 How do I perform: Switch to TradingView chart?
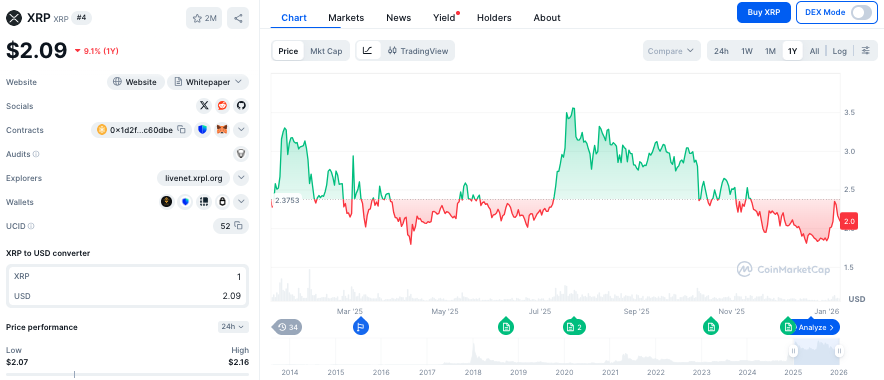click(418, 51)
